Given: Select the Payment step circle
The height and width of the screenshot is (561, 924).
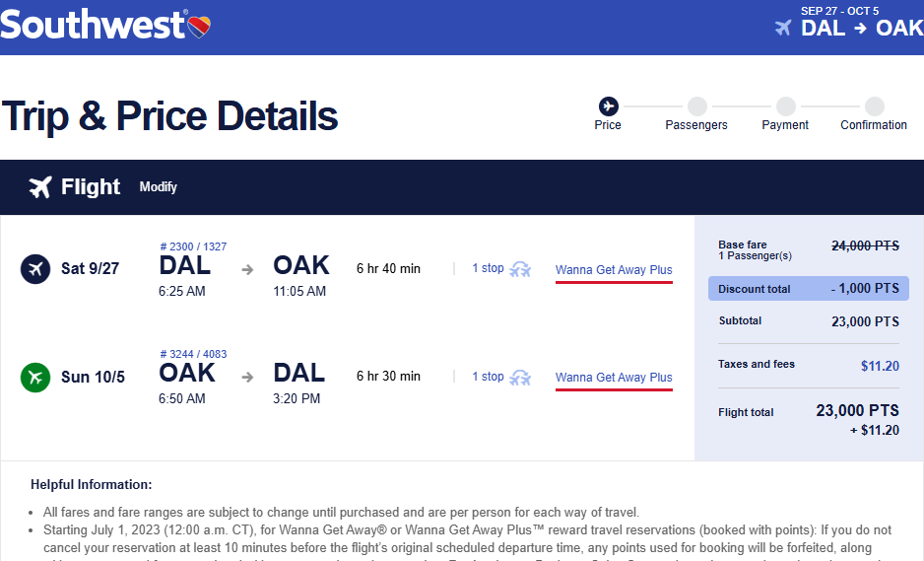Looking at the screenshot, I should (x=785, y=105).
